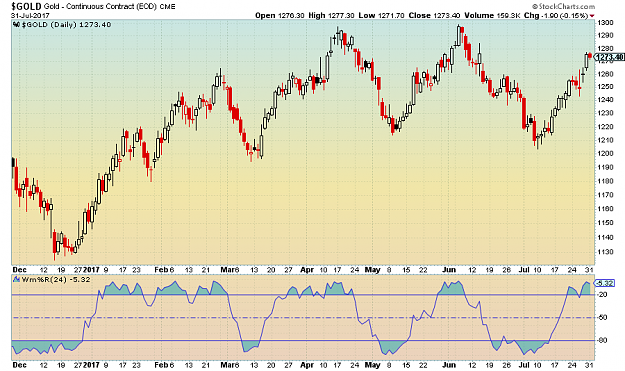Click the last red candlestick for July 31
This screenshot has width=625, height=371.
click(590, 56)
